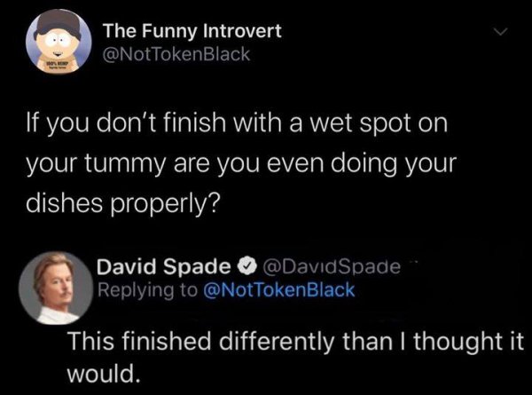Viewport: 532px width, 395px height.
Task: Open David Spade's reply "This finished differently"
Action: (293, 341)
